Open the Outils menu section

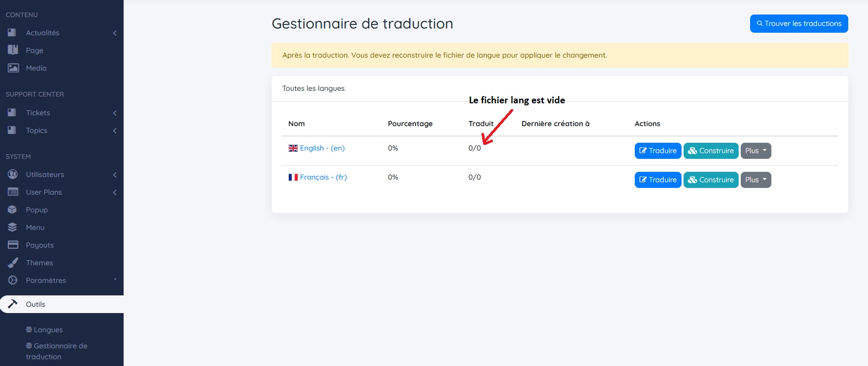pos(62,304)
